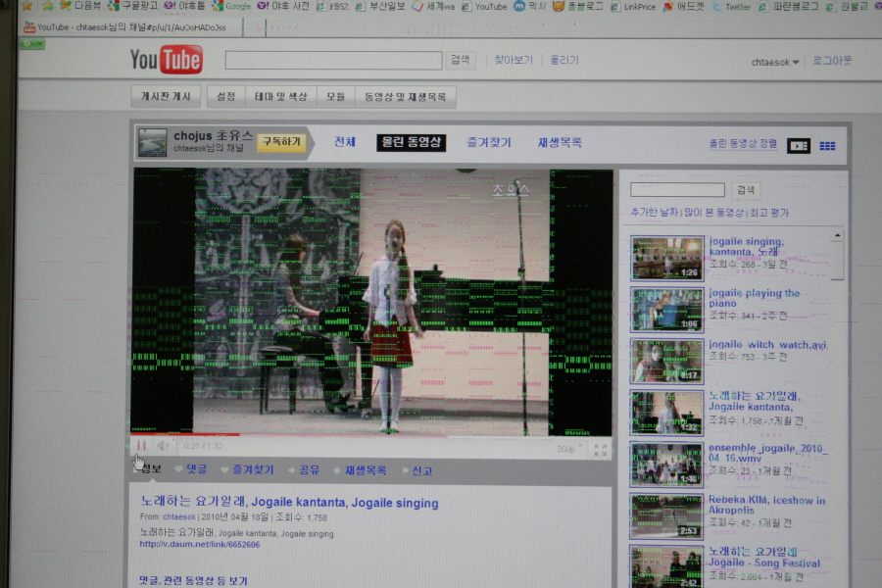882x588 pixels.
Task: Open the LinkPrice bookmark
Action: click(633, 6)
